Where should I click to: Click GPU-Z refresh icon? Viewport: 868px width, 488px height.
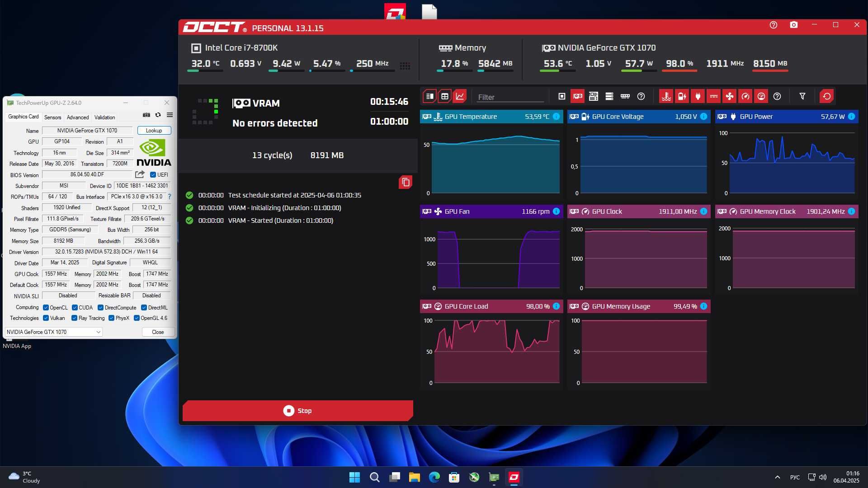158,115
